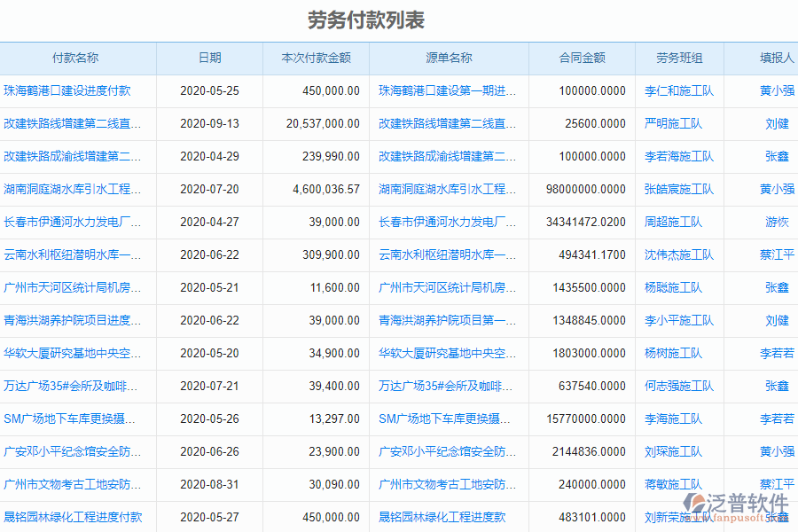Screen dimensions: 798x532
Task: Select contract amount 15770000.0000
Action: click(586, 419)
